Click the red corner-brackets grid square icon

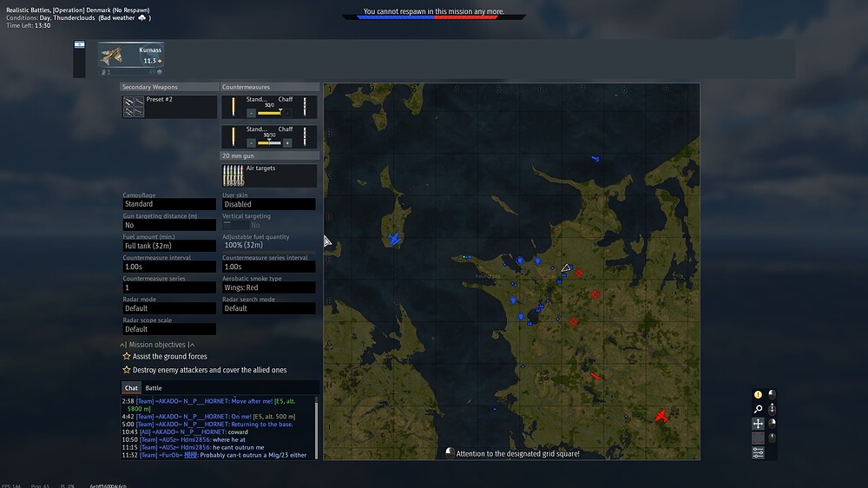pos(758,439)
